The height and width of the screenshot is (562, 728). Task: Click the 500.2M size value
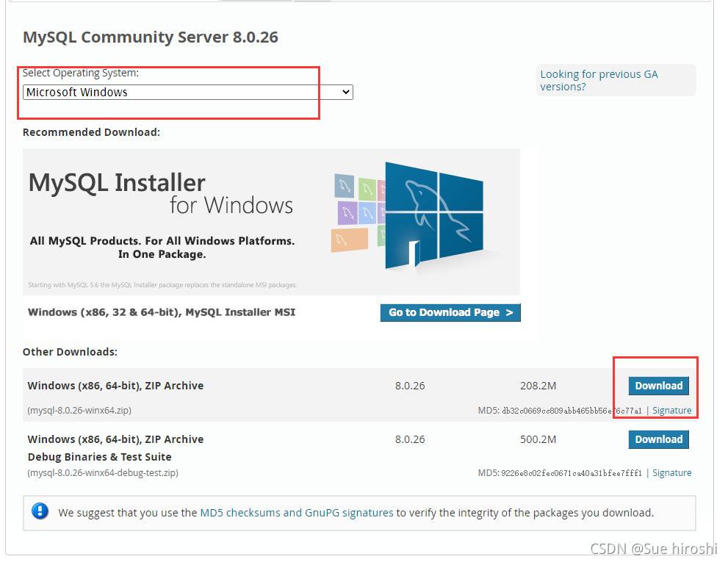tap(538, 439)
